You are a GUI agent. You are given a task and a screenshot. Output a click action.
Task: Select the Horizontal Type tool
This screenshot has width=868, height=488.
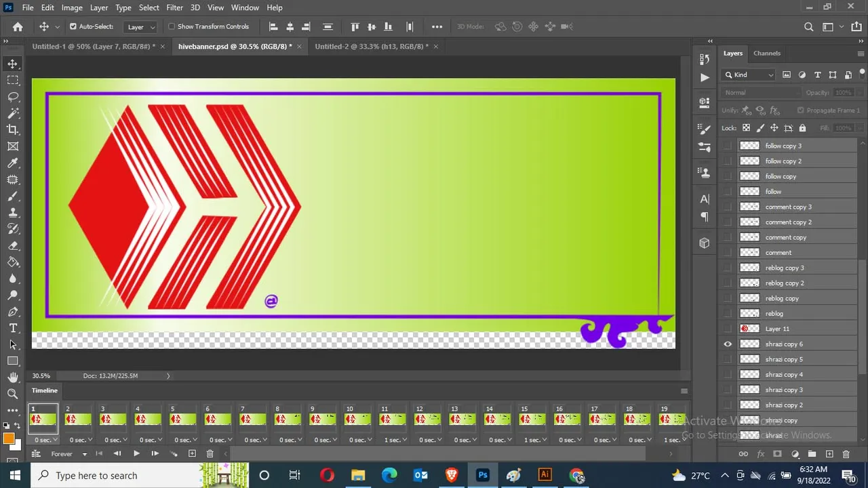coord(13,328)
